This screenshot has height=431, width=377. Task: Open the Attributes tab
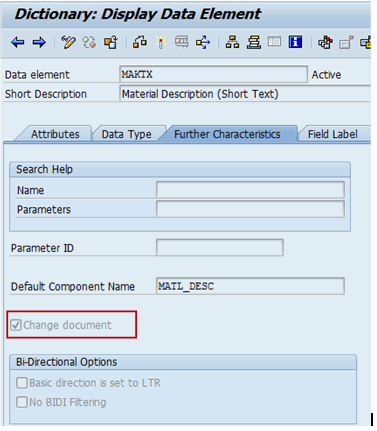tap(55, 134)
